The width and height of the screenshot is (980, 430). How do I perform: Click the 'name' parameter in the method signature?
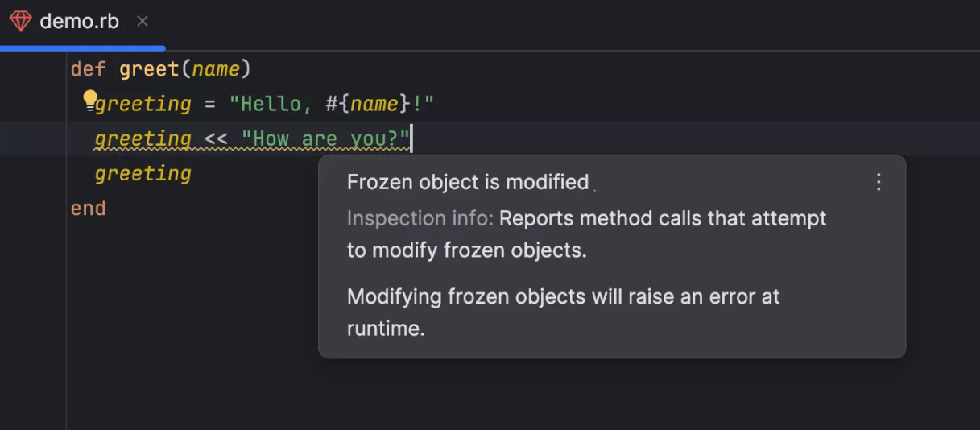[216, 69]
